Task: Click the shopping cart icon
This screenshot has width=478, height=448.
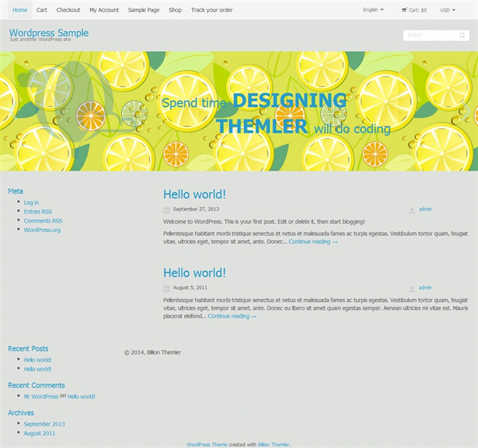Action: pos(404,10)
